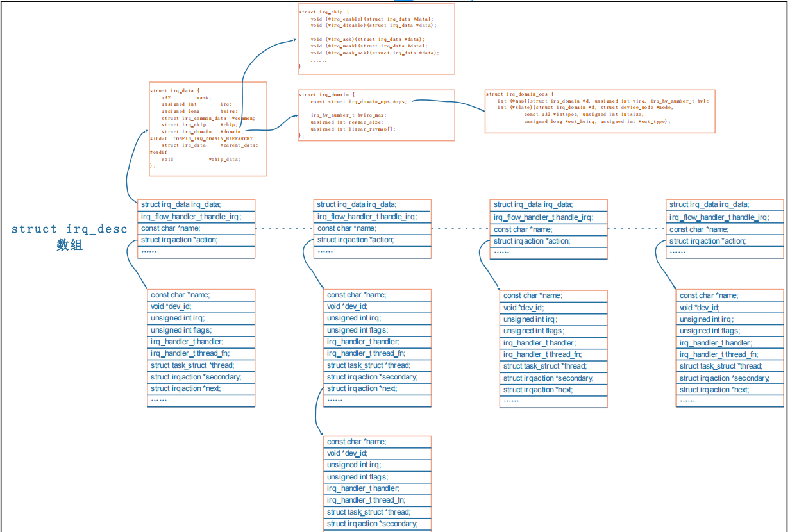Click 'struct irq_data irq_data;' in leftmost irq_desc table
The height and width of the screenshot is (532, 790).
[196, 204]
